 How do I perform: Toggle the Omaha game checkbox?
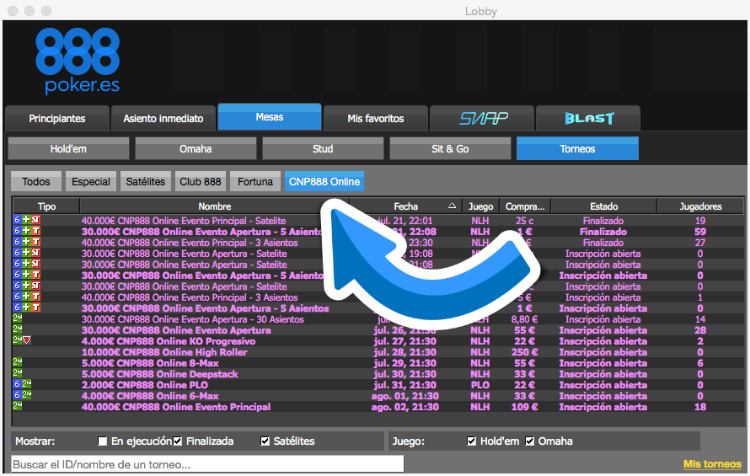[529, 441]
